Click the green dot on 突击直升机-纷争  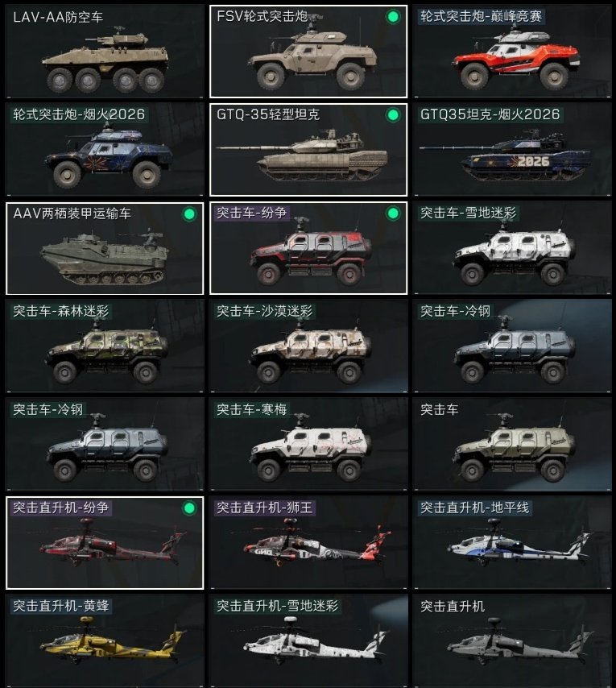pos(189,508)
